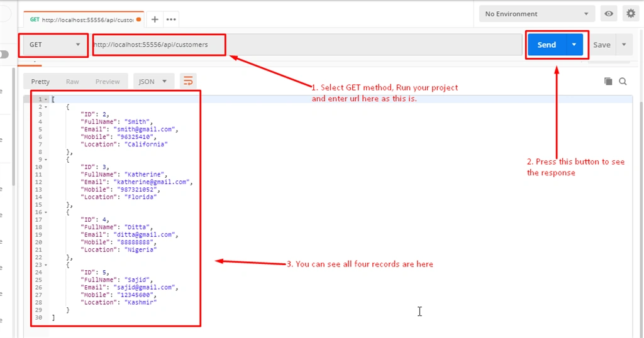Open the GET method dropdown

tap(54, 45)
